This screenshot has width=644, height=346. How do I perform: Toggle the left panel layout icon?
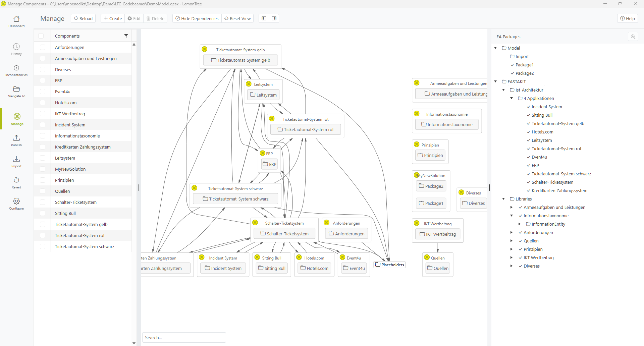click(x=264, y=18)
